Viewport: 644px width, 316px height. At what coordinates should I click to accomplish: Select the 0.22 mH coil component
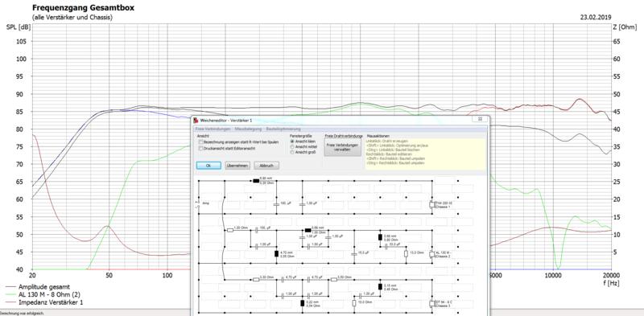303,303
